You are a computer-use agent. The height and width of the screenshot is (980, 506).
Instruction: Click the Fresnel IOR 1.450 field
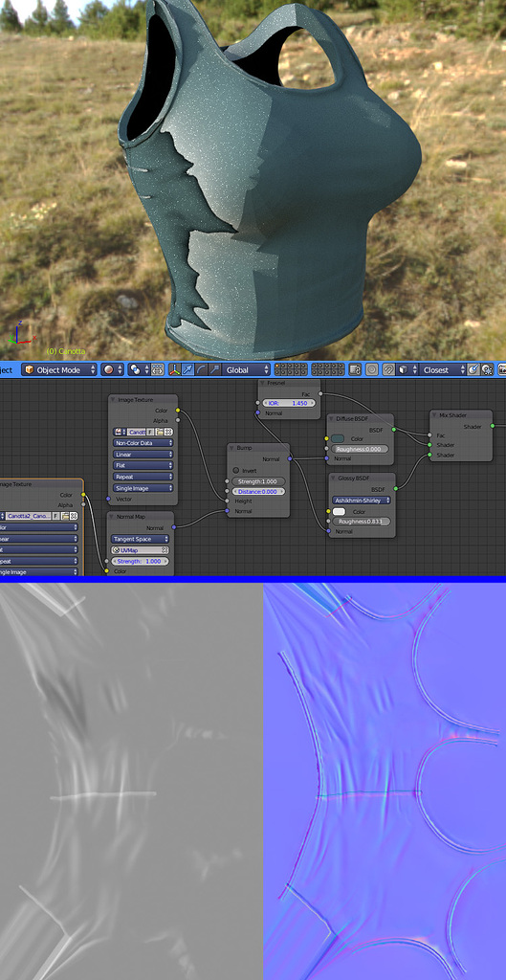pos(287,404)
